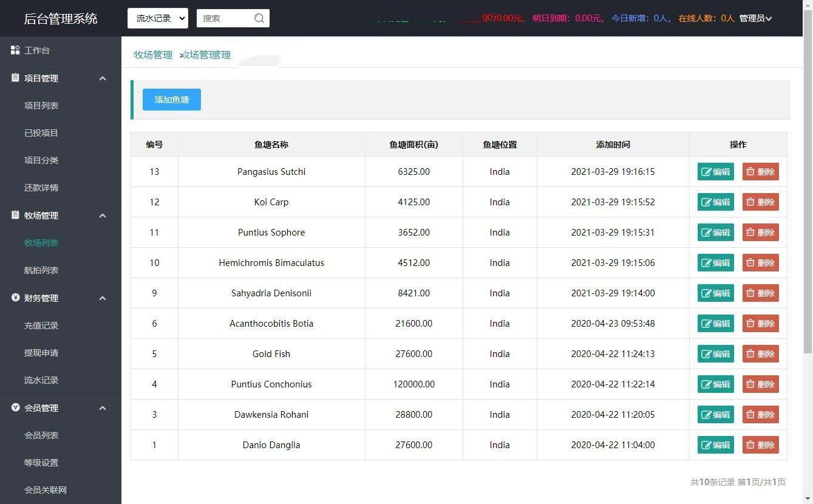The width and height of the screenshot is (813, 504).
Task: Select 提现申请 in the sidebar
Action: (41, 353)
